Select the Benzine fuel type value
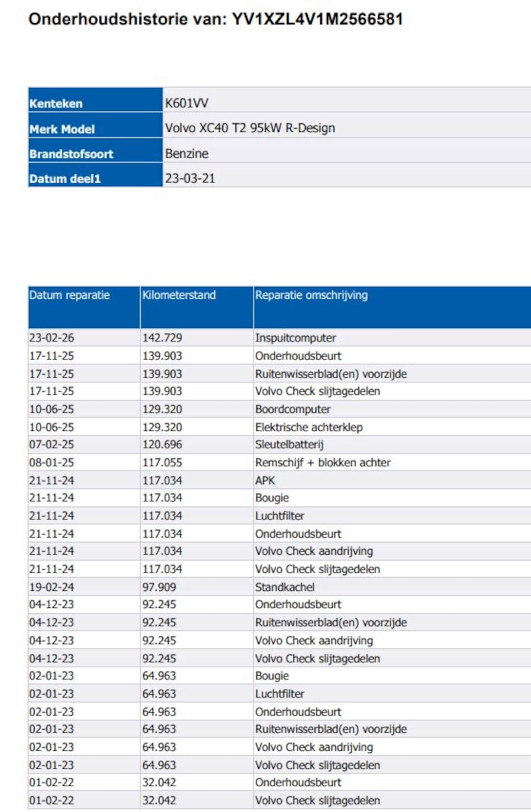The width and height of the screenshot is (531, 812). tap(187, 154)
